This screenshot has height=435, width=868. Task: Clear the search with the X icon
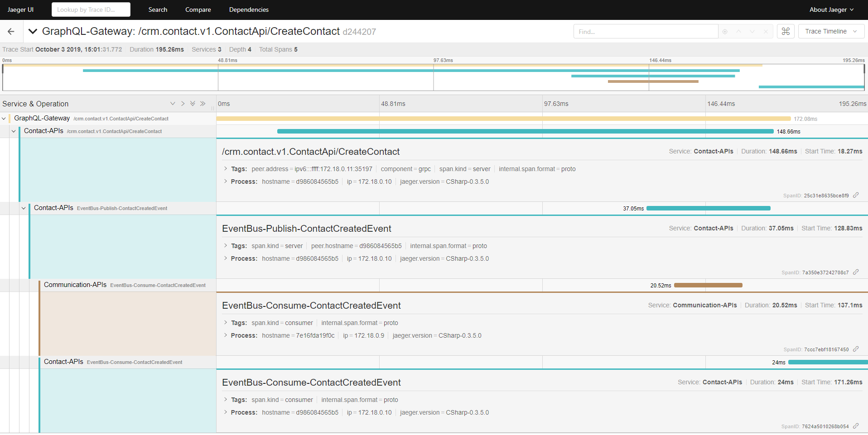766,32
